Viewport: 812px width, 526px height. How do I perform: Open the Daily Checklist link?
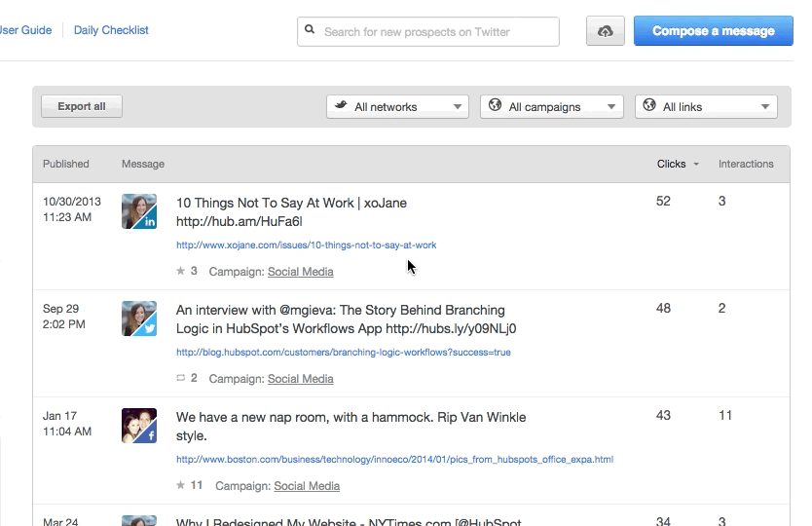coord(111,30)
